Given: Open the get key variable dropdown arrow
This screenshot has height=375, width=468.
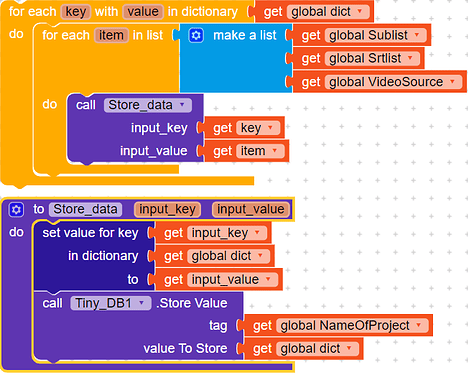Looking at the screenshot, I should pos(270,127).
